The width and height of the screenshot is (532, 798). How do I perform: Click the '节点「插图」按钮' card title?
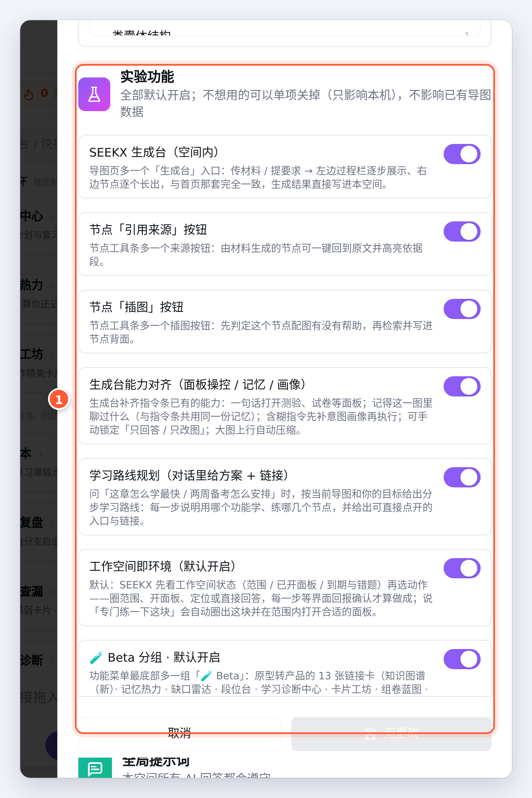(x=136, y=307)
